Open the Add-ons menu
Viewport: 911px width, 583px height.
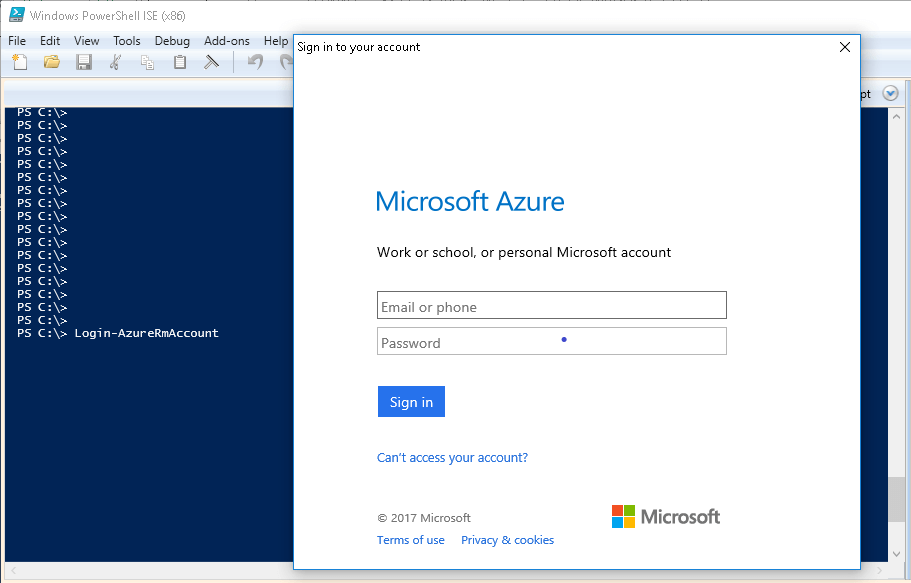coord(227,41)
